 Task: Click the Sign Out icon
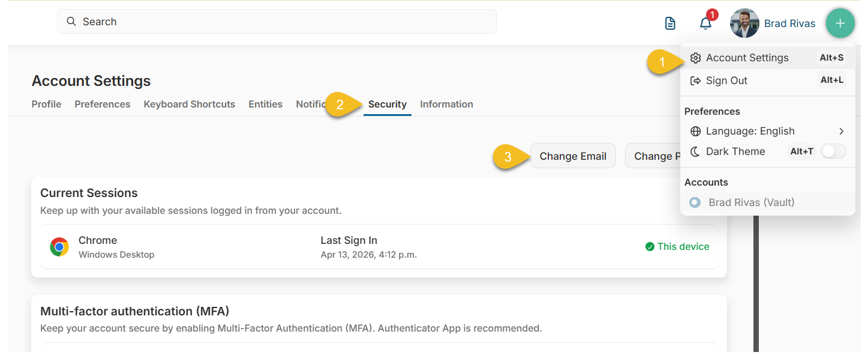[x=696, y=79]
